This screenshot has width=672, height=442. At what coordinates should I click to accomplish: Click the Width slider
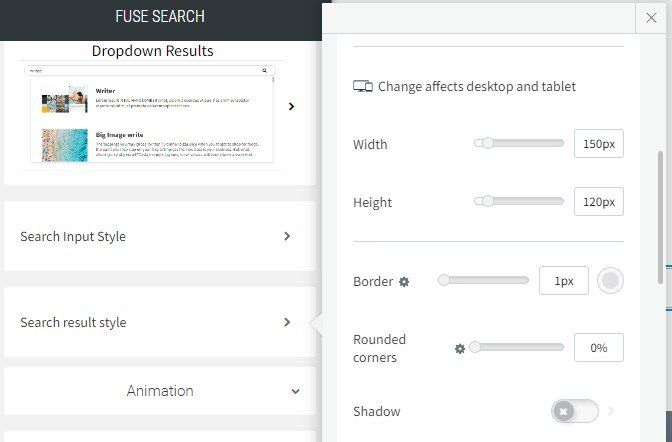(519, 144)
